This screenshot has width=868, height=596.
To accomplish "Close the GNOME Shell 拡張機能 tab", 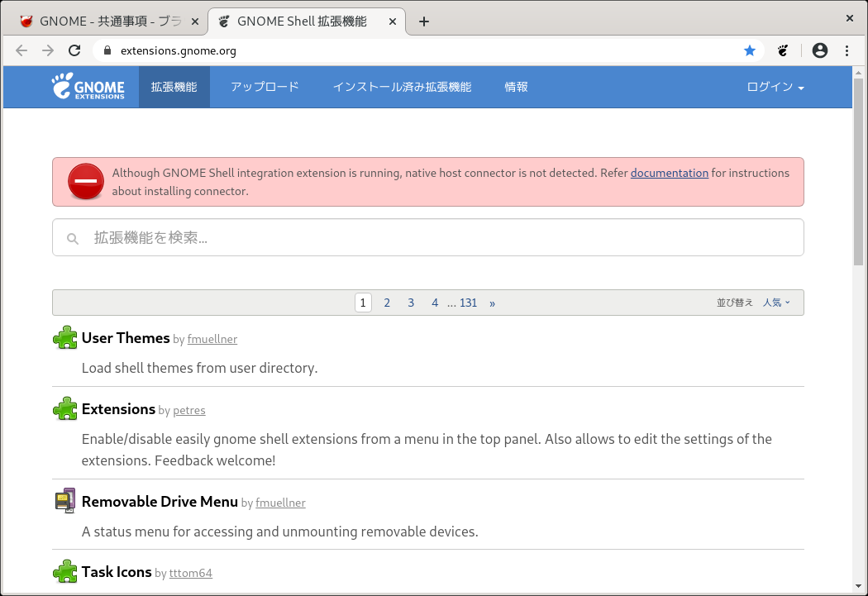I will (x=393, y=21).
